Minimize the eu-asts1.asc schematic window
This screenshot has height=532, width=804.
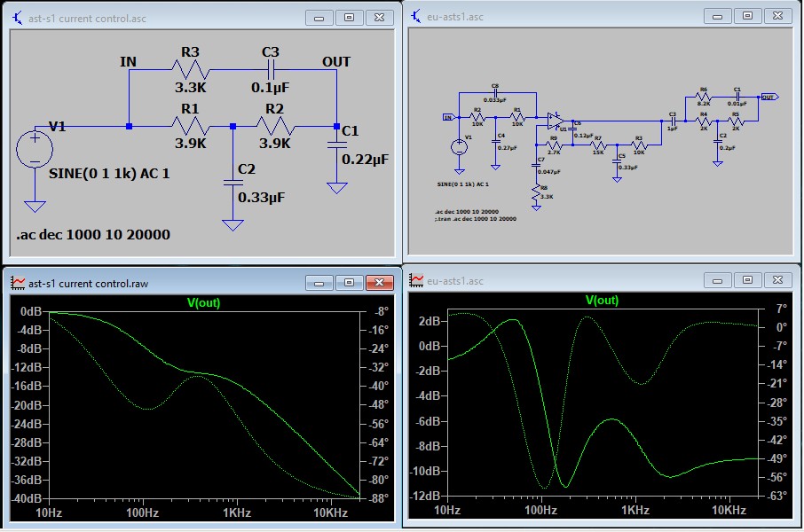[x=717, y=16]
